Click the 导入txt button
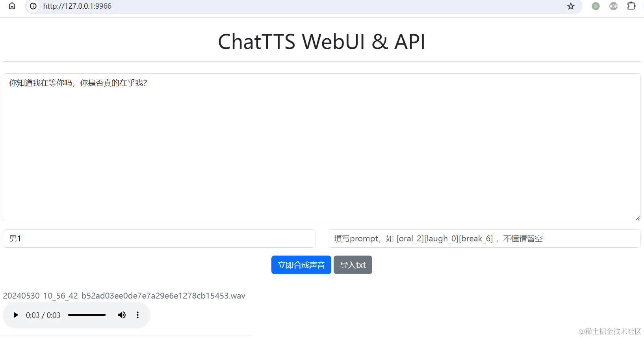Viewport: 644px width, 338px height. 353,265
